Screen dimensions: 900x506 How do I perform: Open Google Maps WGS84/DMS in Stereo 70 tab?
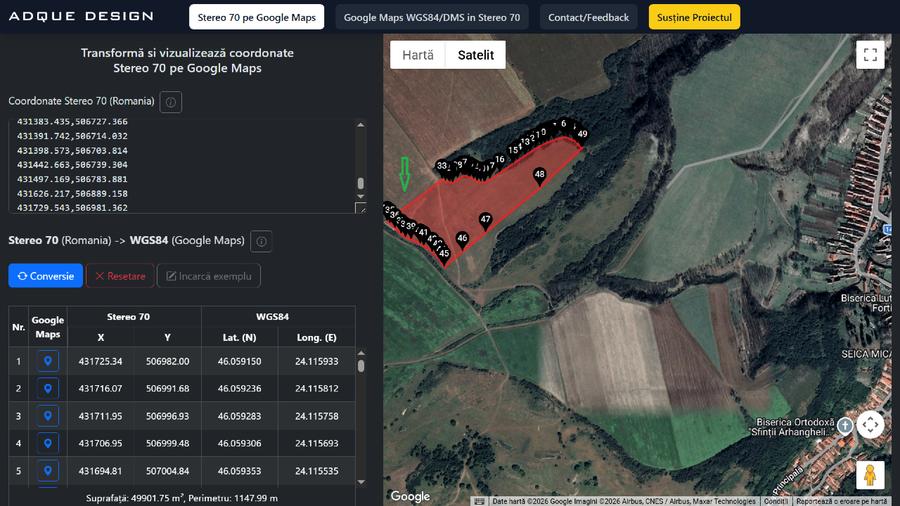[431, 17]
